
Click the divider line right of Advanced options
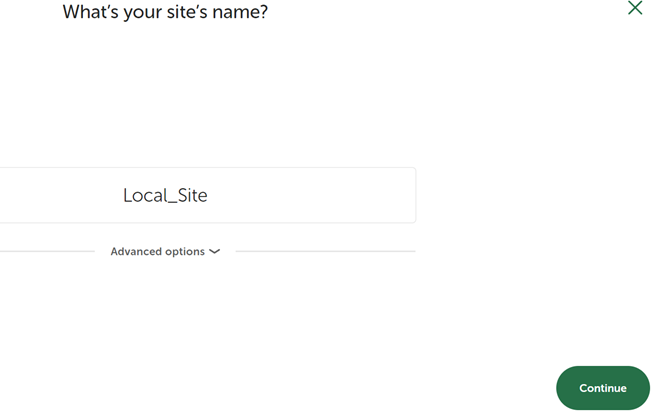325,252
